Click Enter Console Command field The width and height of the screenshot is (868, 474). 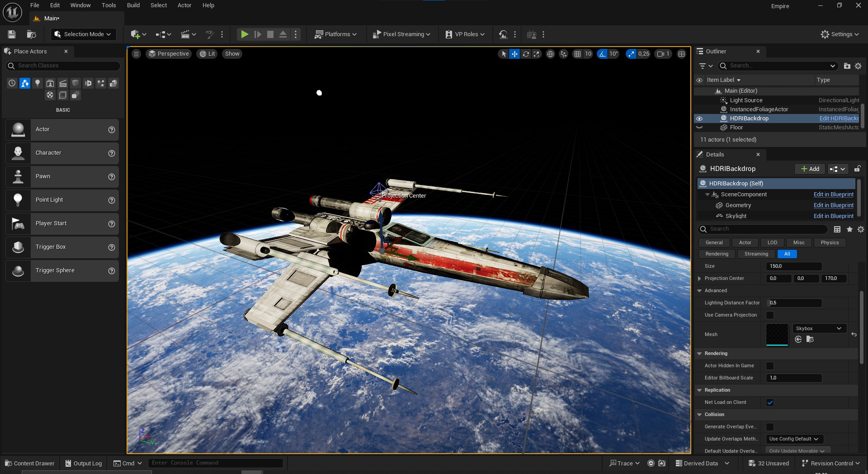click(216, 463)
